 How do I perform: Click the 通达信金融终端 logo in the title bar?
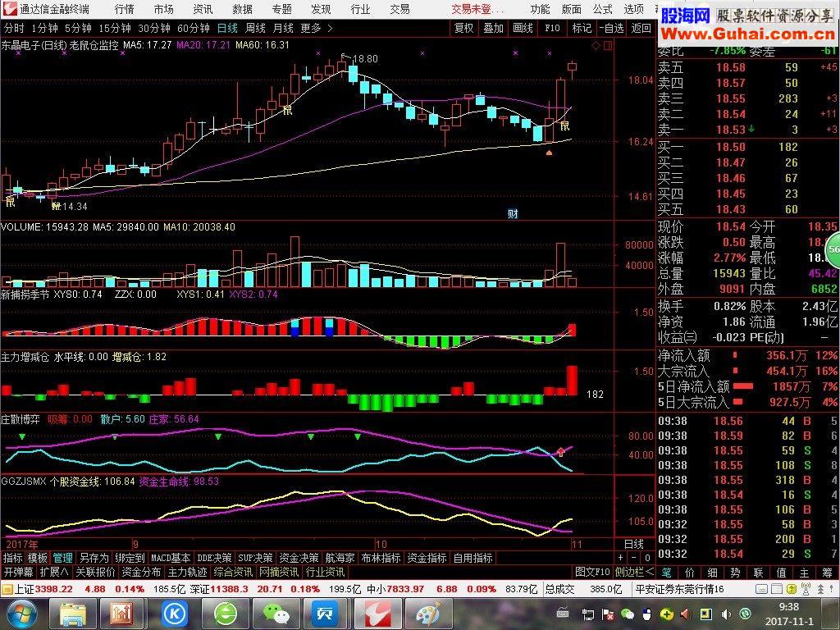click(10, 8)
